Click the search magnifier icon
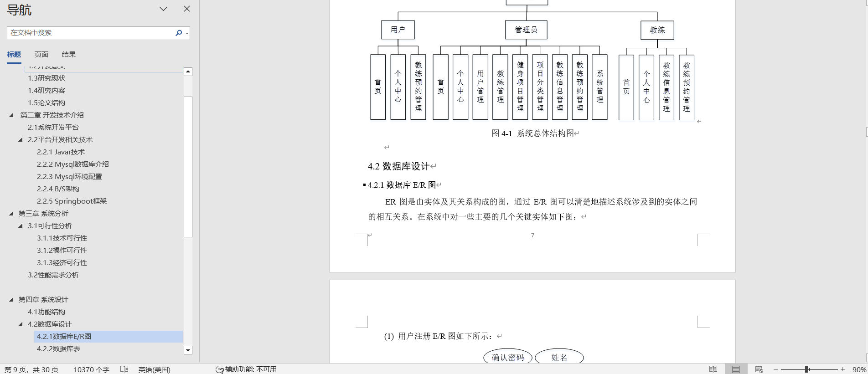The image size is (868, 374). (179, 33)
